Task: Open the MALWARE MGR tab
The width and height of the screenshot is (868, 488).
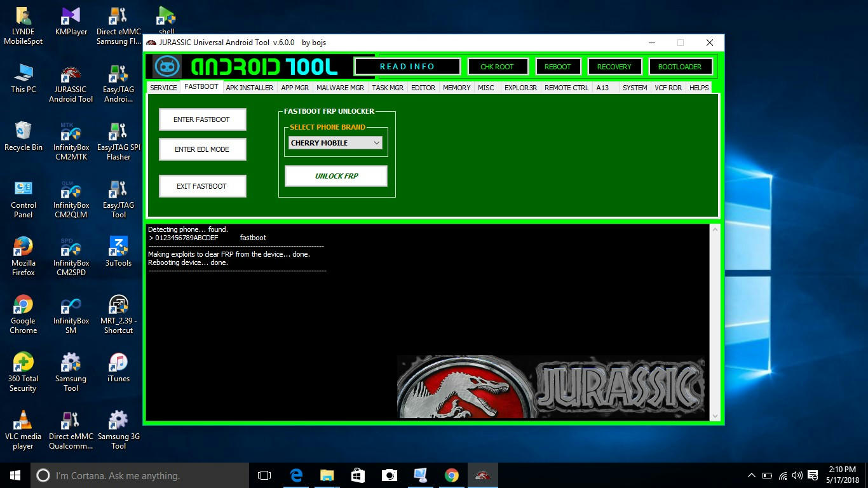Action: point(340,88)
